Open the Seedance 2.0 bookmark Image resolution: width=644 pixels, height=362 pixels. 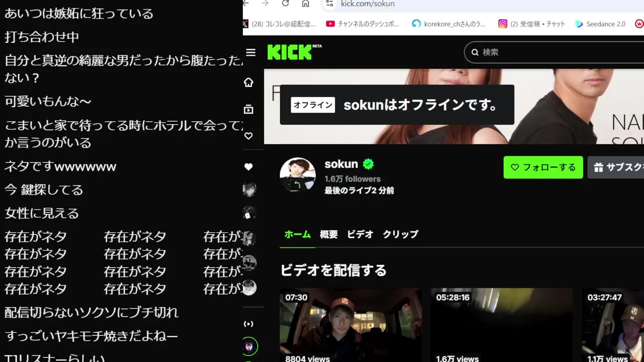[x=600, y=24]
